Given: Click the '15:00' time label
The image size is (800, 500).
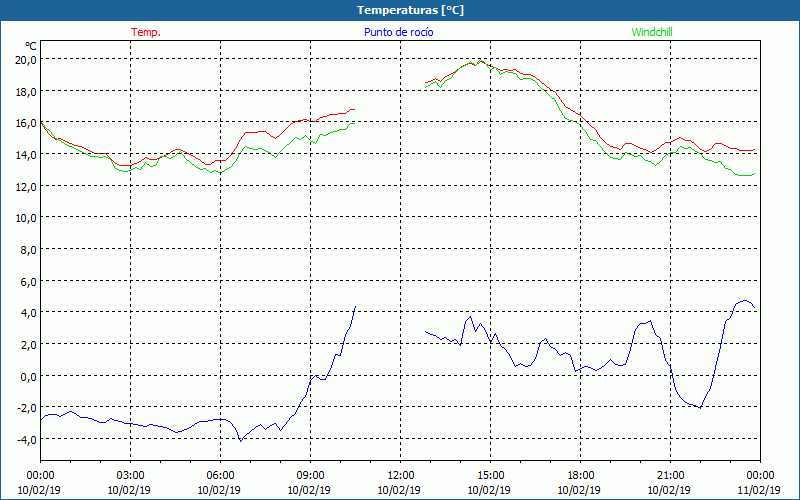Looking at the screenshot, I should 490,476.
